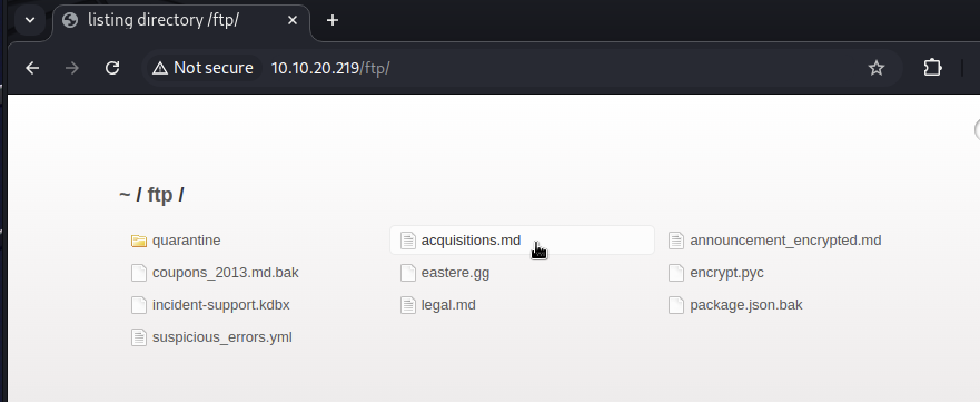Expand the tab search dropdown chevron
The image size is (980, 402).
coord(30,20)
